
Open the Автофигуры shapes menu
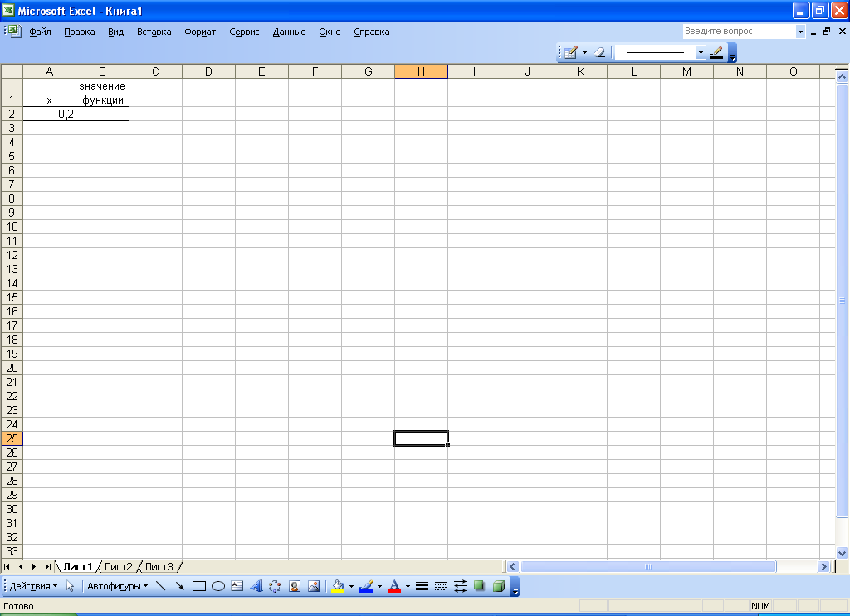pos(118,586)
